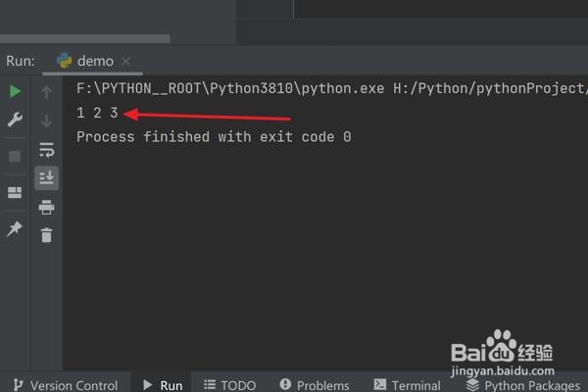
Task: Toggle pin tab in Run panel
Action: coord(15,228)
